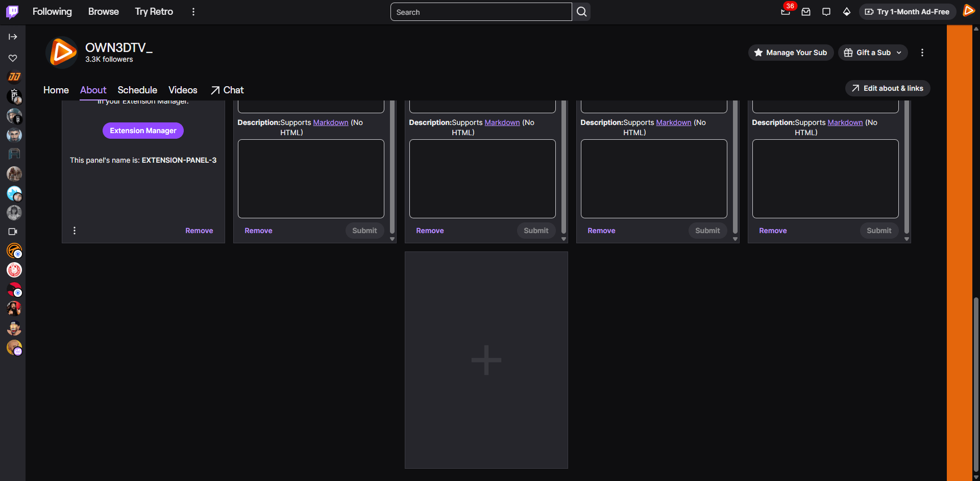Switch to the Home channel tab
The width and height of the screenshot is (980, 481).
click(x=56, y=90)
